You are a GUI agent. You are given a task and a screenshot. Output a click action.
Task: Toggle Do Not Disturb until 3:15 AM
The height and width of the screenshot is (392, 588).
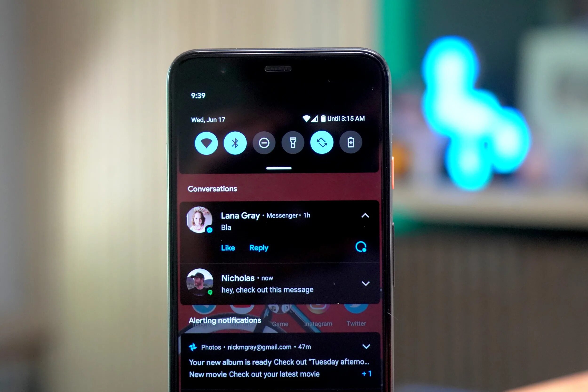(x=263, y=142)
